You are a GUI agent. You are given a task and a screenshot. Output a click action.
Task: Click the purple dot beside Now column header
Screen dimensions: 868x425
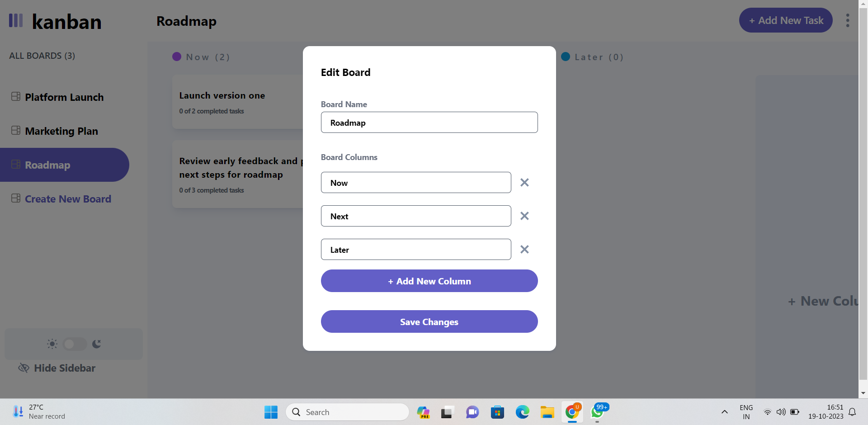[x=177, y=57]
